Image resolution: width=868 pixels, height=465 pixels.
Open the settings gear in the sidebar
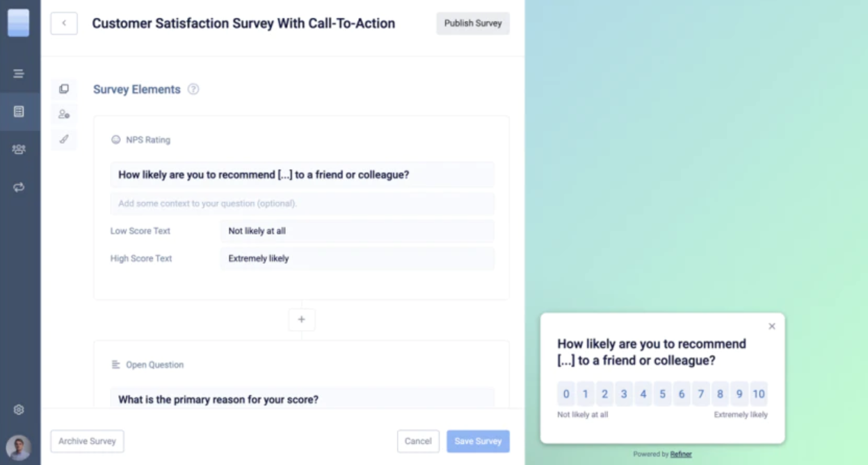[19, 410]
